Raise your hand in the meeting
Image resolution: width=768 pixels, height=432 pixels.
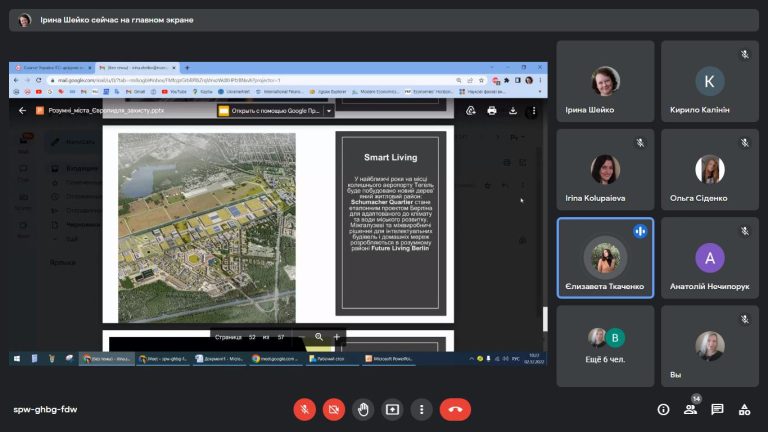363,409
